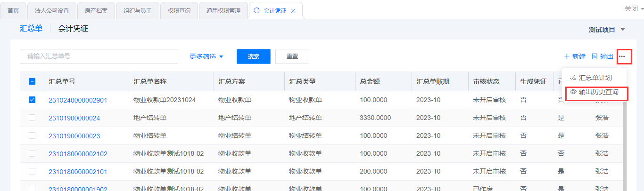Screen dimensions: 644x191
Task: Click the three-dot more actions icon
Action: pyautogui.click(x=622, y=56)
